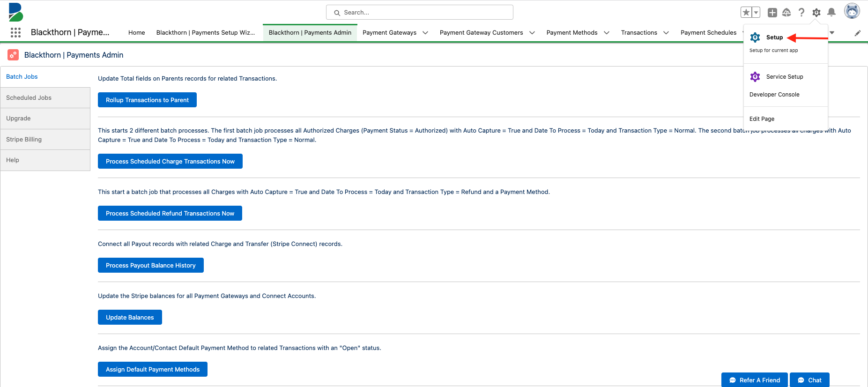The image size is (868, 387).
Task: Go to the Home tab
Action: pyautogui.click(x=137, y=33)
